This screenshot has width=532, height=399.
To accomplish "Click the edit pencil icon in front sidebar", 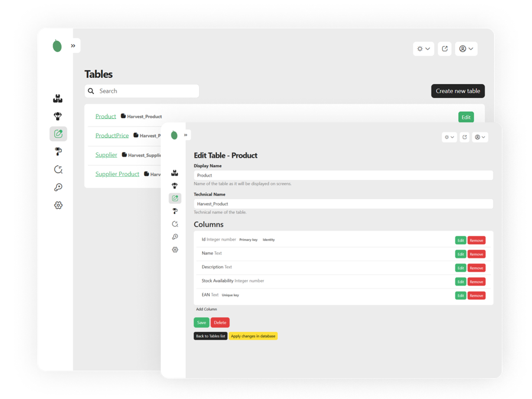I will click(x=175, y=199).
